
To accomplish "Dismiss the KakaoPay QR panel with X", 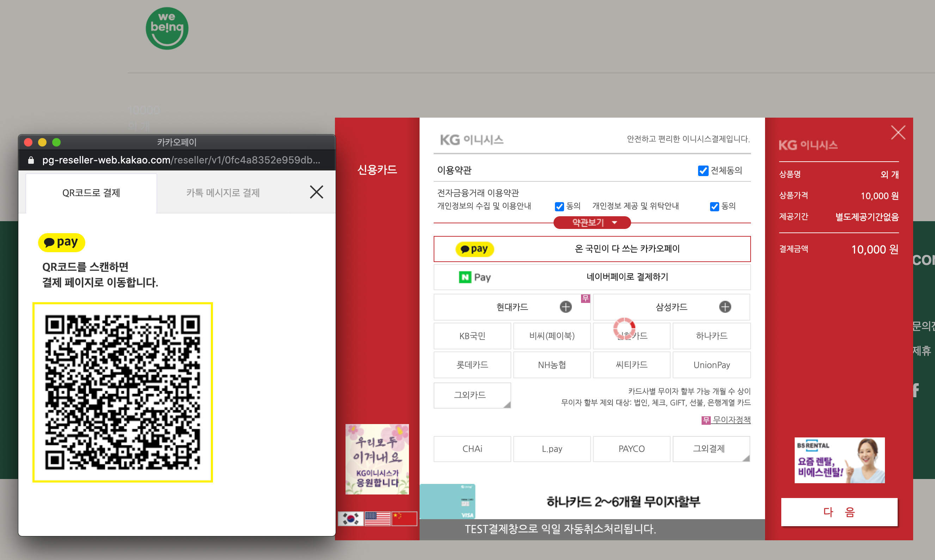I will tap(317, 192).
